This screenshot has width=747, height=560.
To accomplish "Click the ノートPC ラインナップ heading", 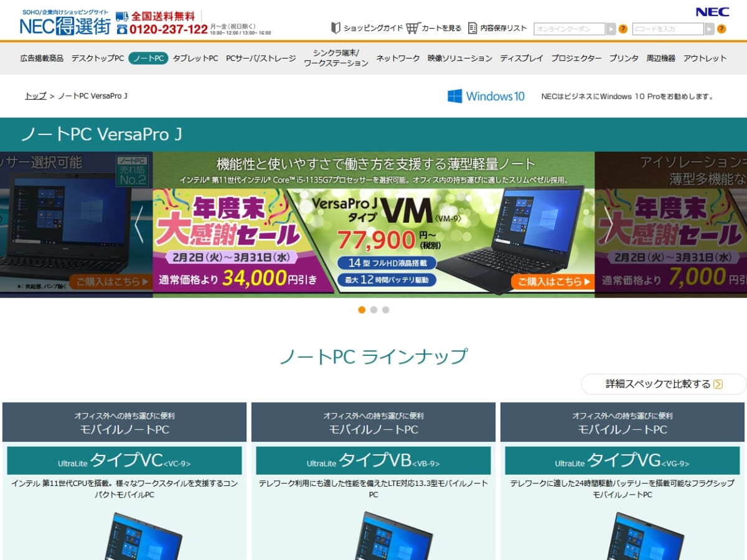I will click(x=374, y=357).
